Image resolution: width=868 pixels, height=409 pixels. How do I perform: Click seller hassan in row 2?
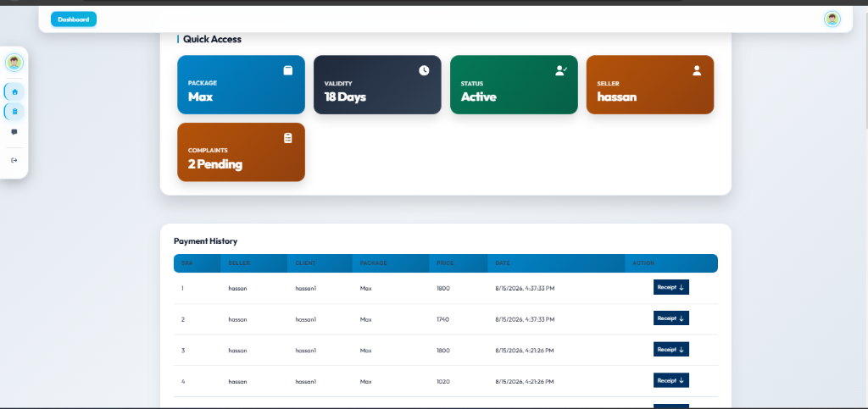tap(237, 319)
